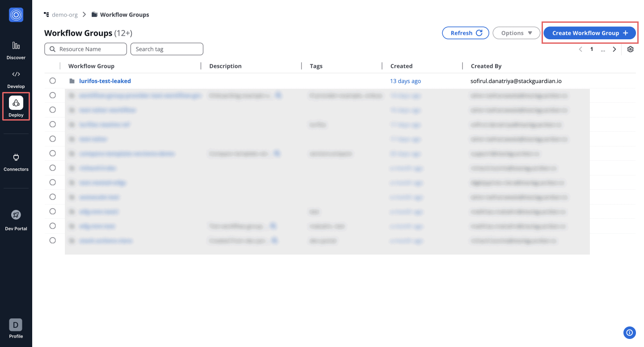Click the folder icon beside lurifos-test-leaked

tap(72, 81)
